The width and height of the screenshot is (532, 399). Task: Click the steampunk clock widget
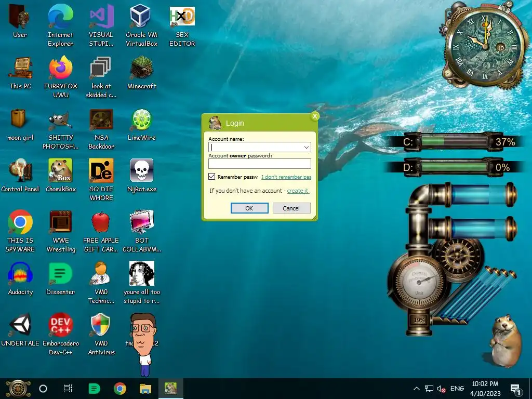485,46
